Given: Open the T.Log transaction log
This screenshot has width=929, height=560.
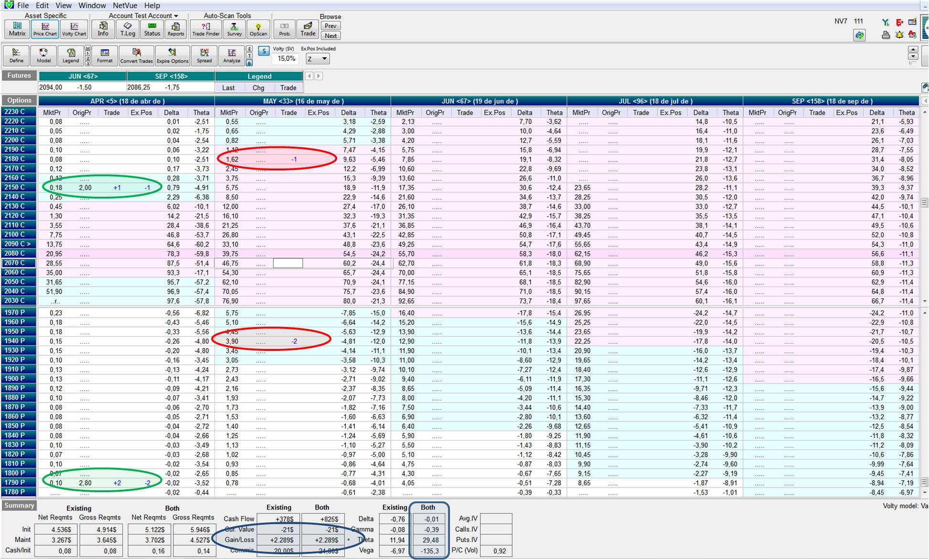Looking at the screenshot, I should click(x=128, y=29).
